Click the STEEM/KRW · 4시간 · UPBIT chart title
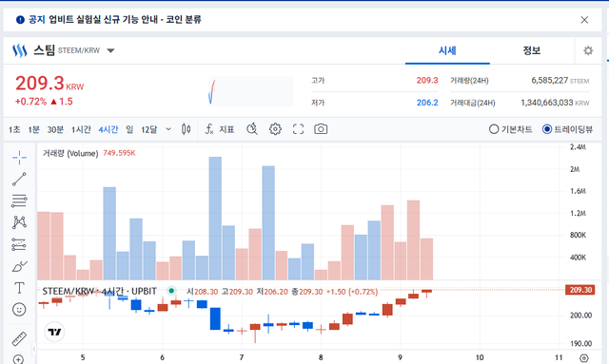This screenshot has width=609, height=364. pyautogui.click(x=99, y=291)
